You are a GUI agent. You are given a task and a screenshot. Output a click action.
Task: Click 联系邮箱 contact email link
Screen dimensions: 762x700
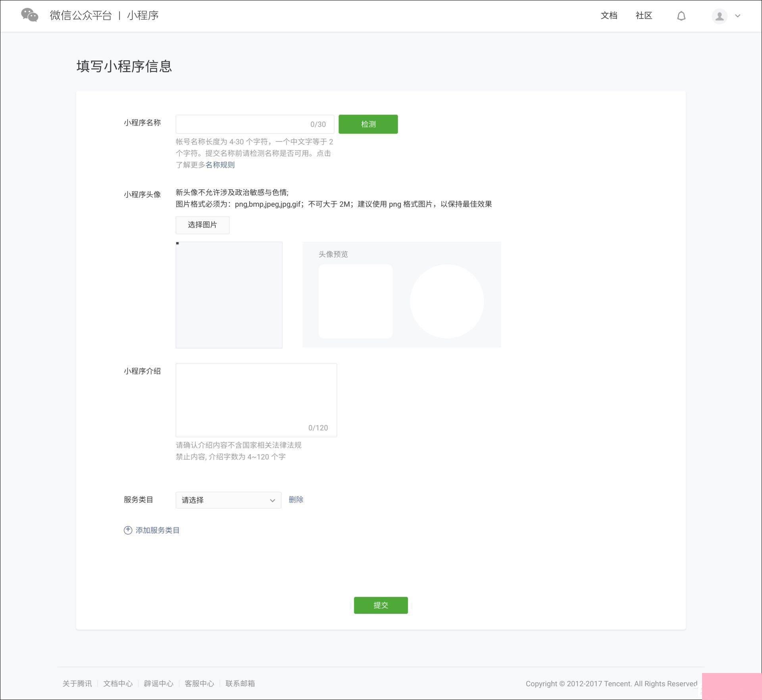coord(240,682)
